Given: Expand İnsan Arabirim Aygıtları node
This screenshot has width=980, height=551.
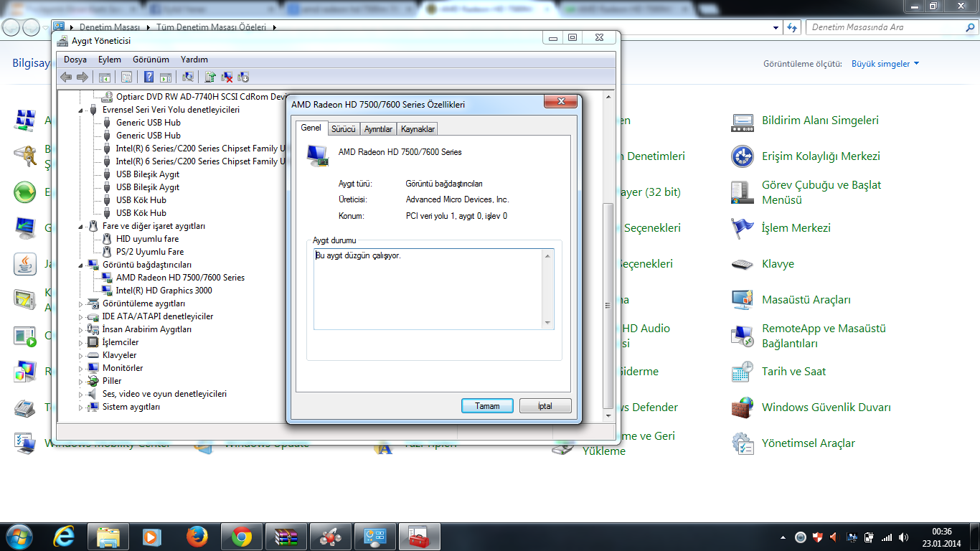Looking at the screenshot, I should pos(81,329).
